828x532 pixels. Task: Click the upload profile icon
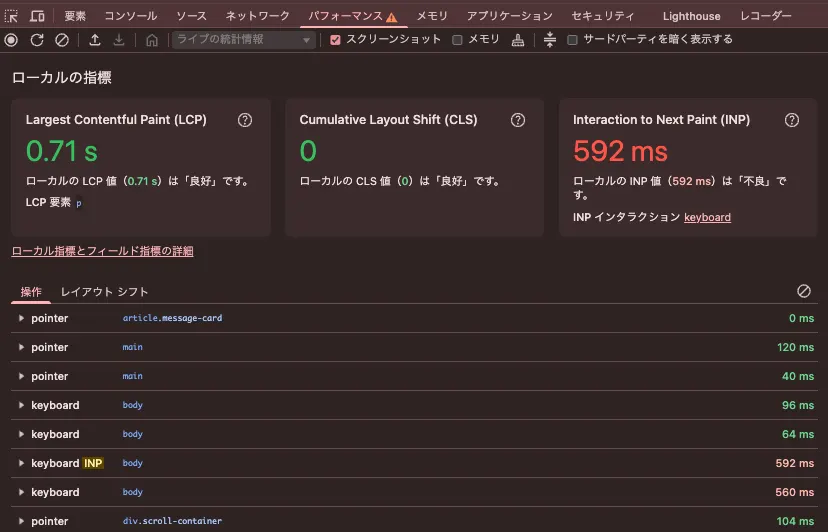pyautogui.click(x=95, y=40)
